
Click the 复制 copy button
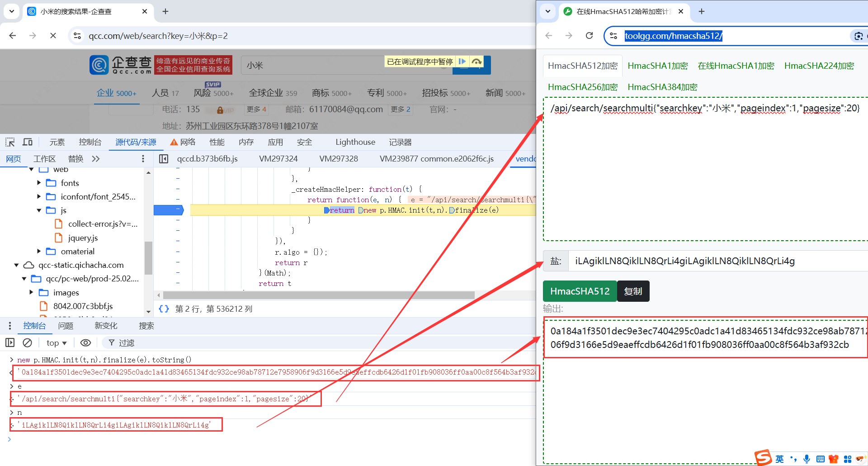(x=633, y=291)
